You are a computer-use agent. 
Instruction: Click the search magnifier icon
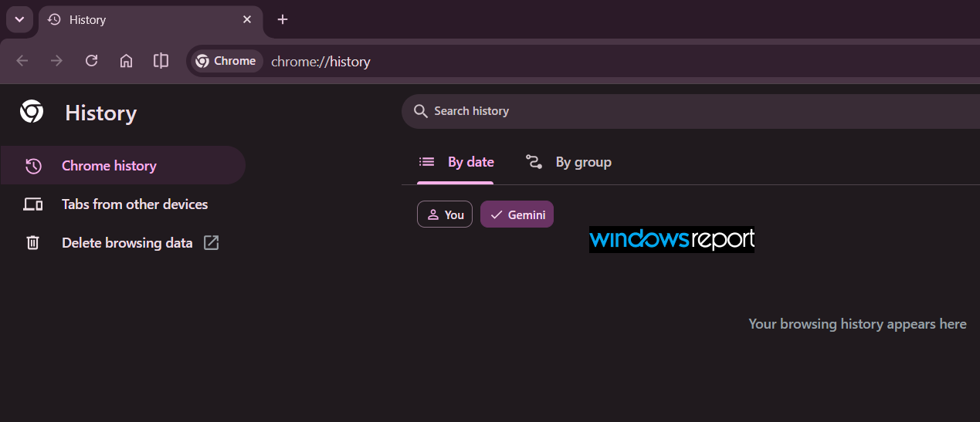[421, 111]
